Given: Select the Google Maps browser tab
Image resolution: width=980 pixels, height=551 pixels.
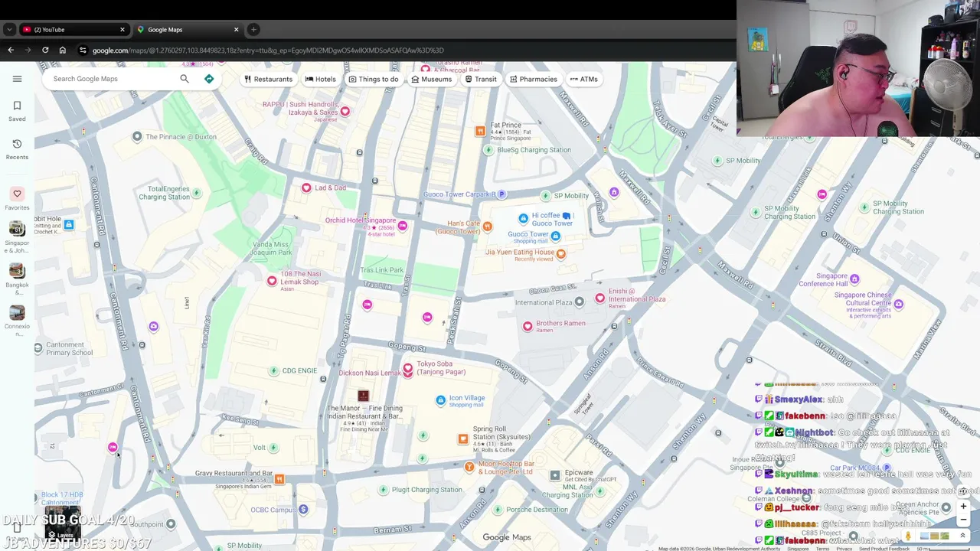Looking at the screenshot, I should (x=188, y=30).
